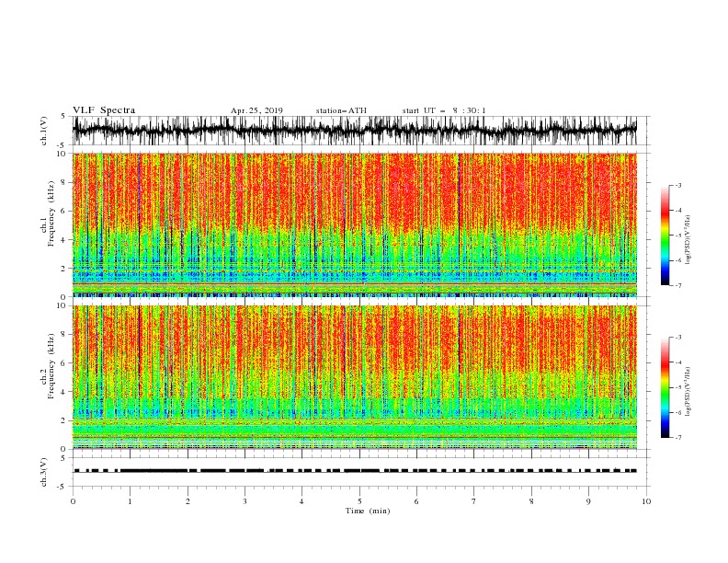Click the '-7' tick on ch.1 colorbar
Image resolution: width=728 pixels, height=563 pixels.
(678, 285)
